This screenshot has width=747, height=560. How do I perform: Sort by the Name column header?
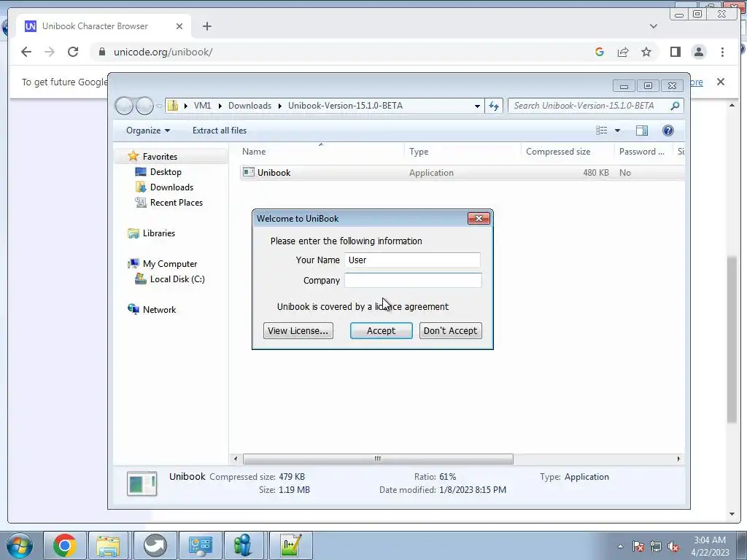coord(254,152)
